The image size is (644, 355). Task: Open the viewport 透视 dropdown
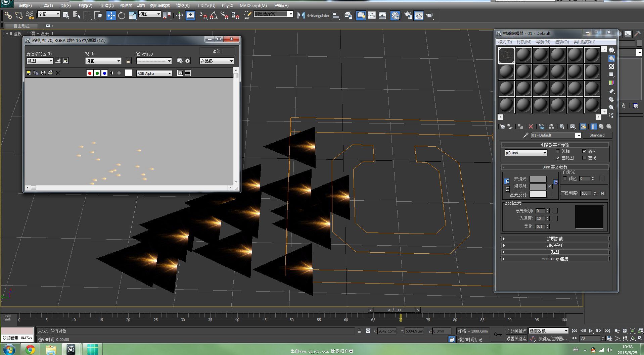[x=103, y=61]
